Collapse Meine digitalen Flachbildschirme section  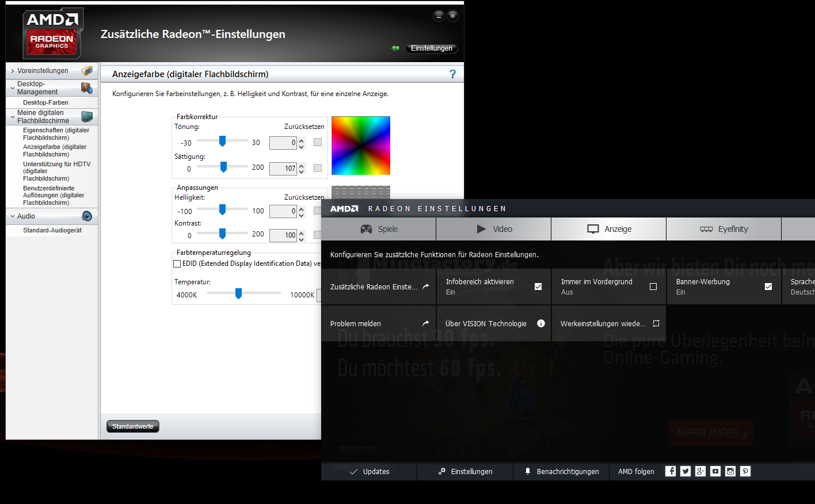pos(13,117)
